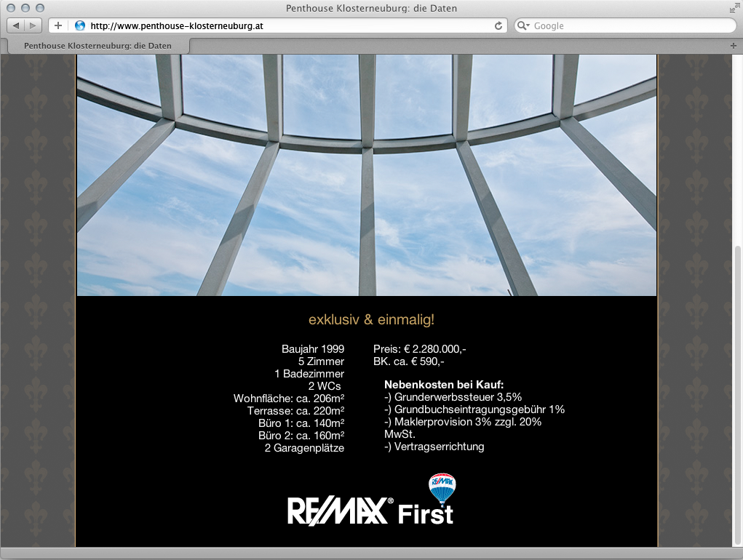This screenshot has height=560, width=743.
Task: Enter full screen with the corner arrows icon
Action: coord(734,7)
